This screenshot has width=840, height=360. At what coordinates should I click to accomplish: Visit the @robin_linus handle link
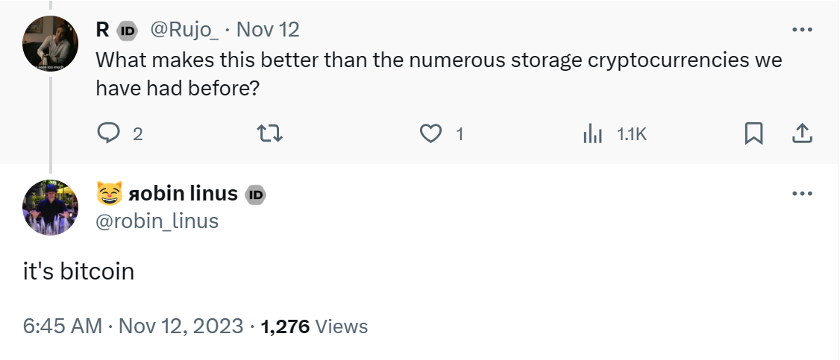(157, 221)
